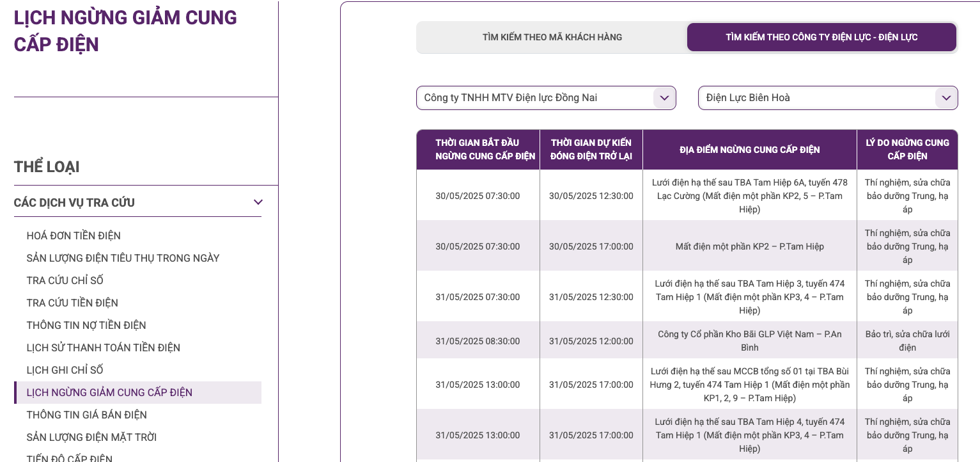Expand the Điện Lực Biên Hoà dropdown
Image resolution: width=980 pixels, height=462 pixels.
tap(945, 98)
